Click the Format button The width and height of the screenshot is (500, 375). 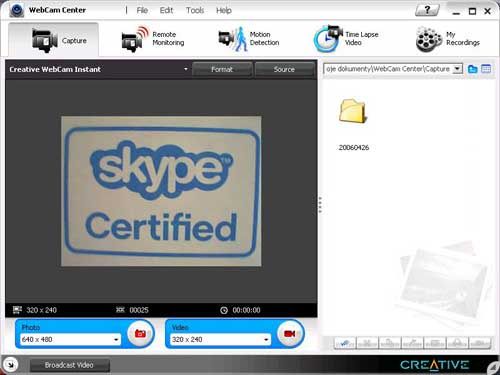click(222, 69)
